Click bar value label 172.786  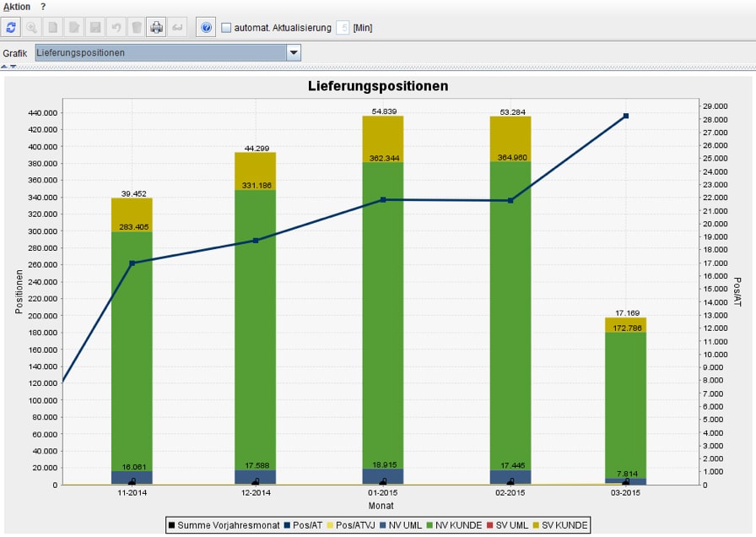click(x=627, y=328)
